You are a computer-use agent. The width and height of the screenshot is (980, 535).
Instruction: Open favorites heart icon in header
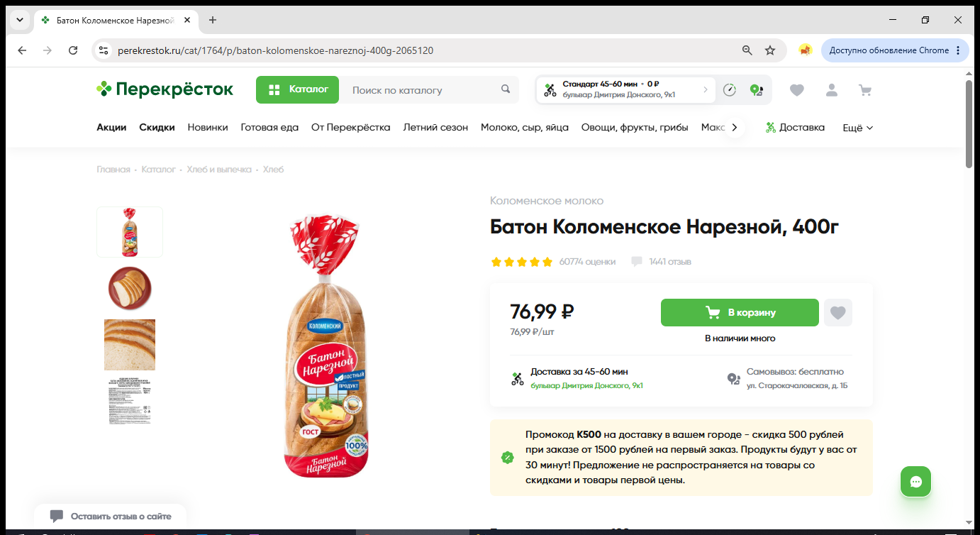tap(797, 90)
